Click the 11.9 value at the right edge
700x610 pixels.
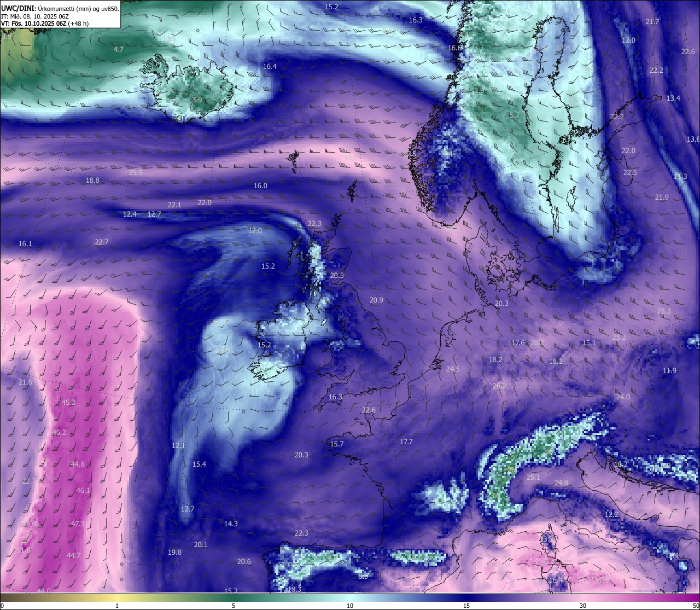(669, 370)
